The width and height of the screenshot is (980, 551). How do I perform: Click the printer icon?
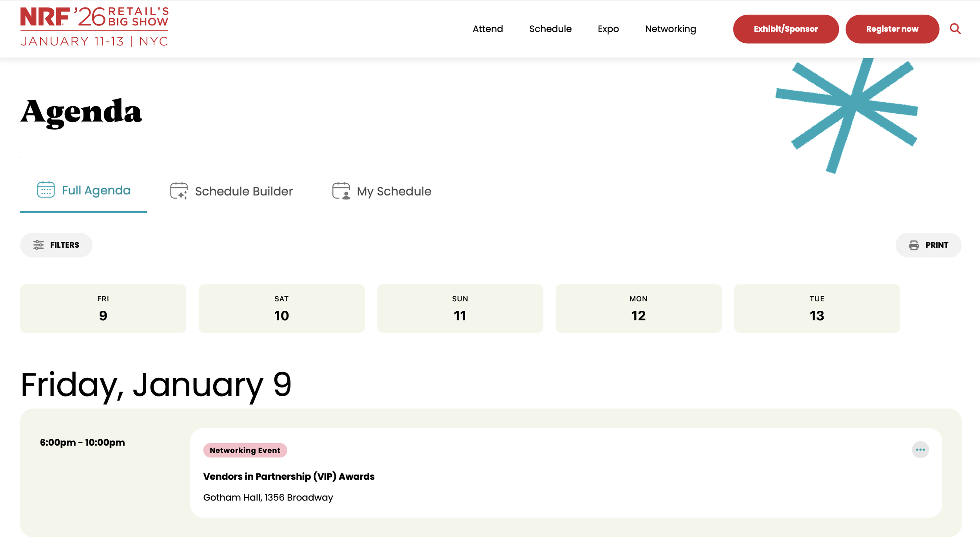pos(914,245)
